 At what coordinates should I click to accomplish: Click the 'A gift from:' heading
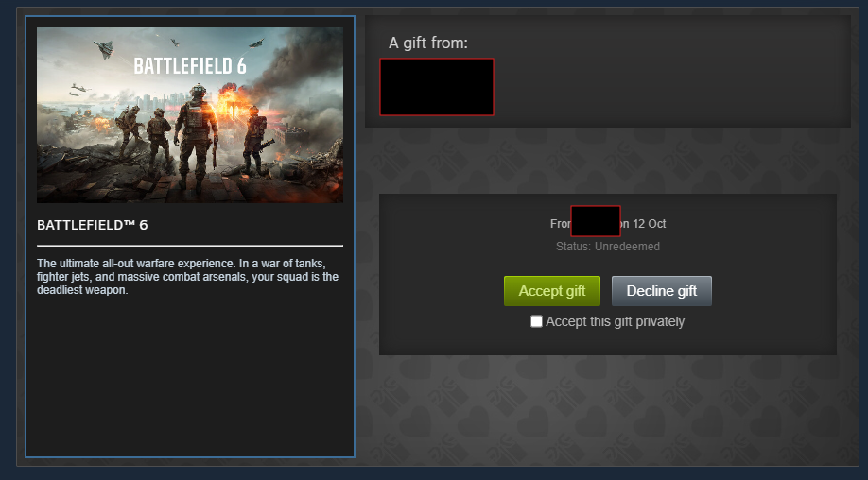click(428, 43)
